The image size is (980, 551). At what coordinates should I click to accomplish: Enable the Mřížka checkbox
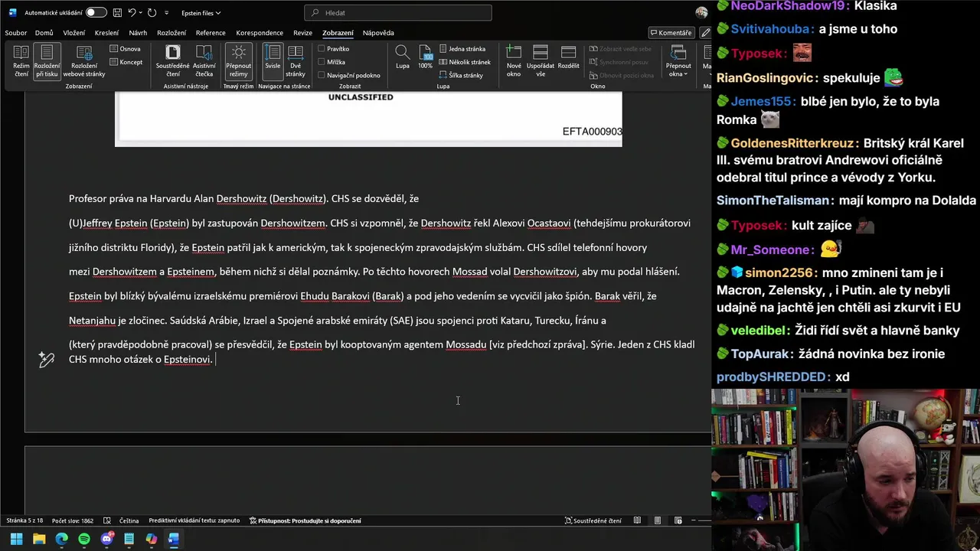(322, 62)
